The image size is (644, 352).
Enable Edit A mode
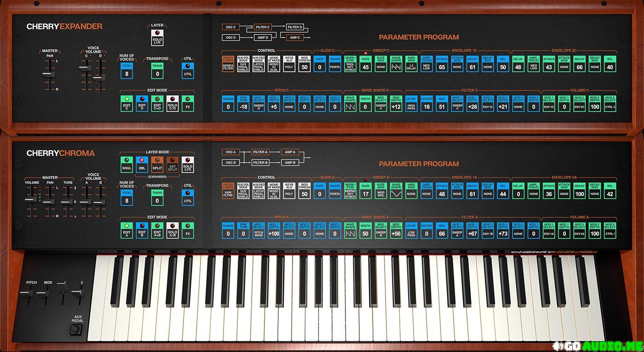coord(126,230)
